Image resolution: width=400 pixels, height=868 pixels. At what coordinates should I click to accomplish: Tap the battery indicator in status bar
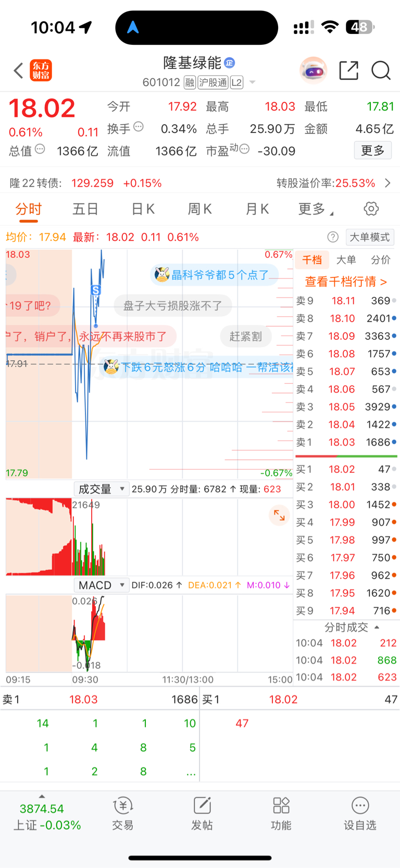(360, 27)
